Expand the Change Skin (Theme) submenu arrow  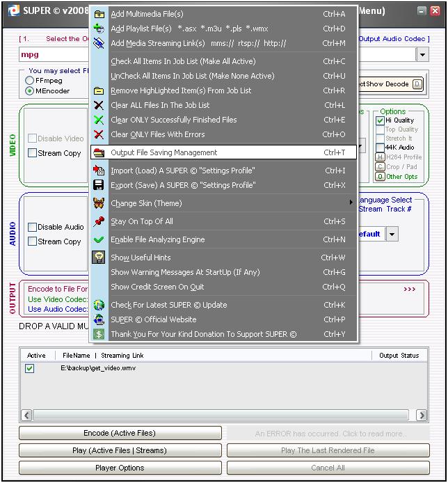(351, 203)
